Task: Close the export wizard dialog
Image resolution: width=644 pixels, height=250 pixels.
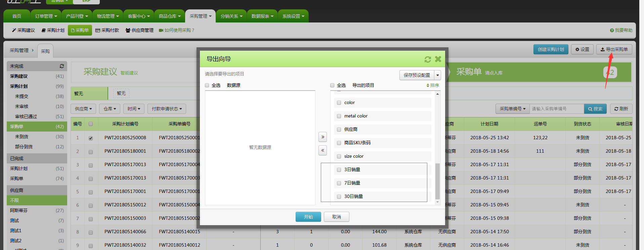Action: coord(438,59)
